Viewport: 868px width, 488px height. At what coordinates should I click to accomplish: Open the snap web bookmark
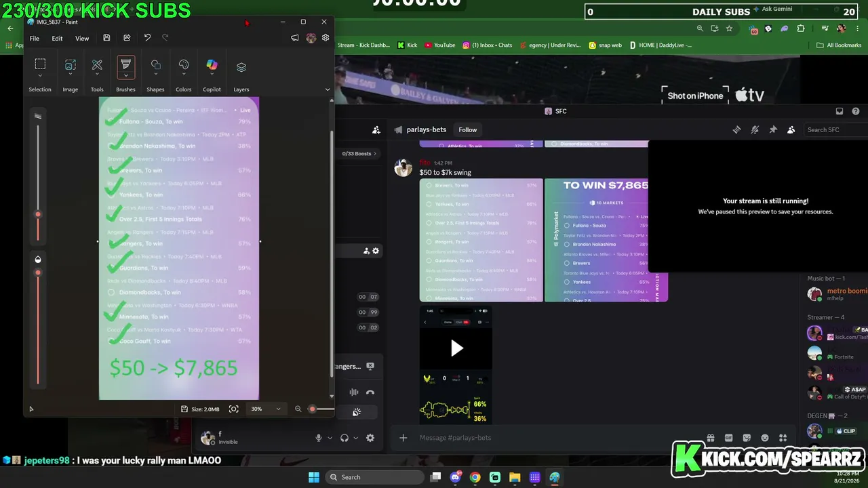(606, 45)
